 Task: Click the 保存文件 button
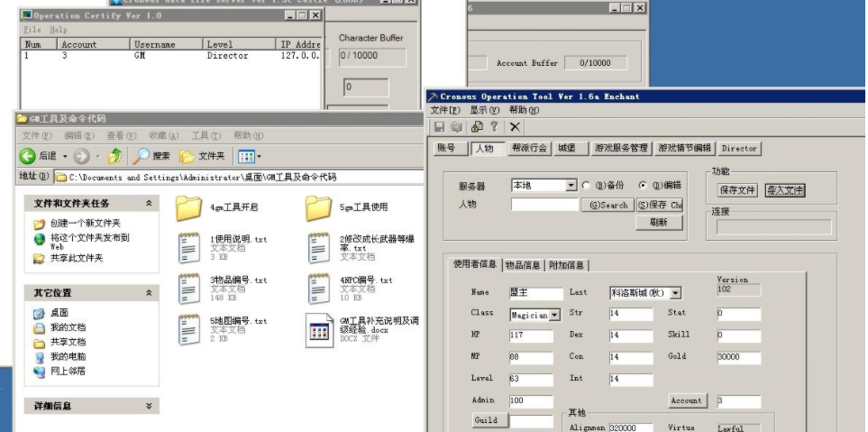click(x=737, y=190)
